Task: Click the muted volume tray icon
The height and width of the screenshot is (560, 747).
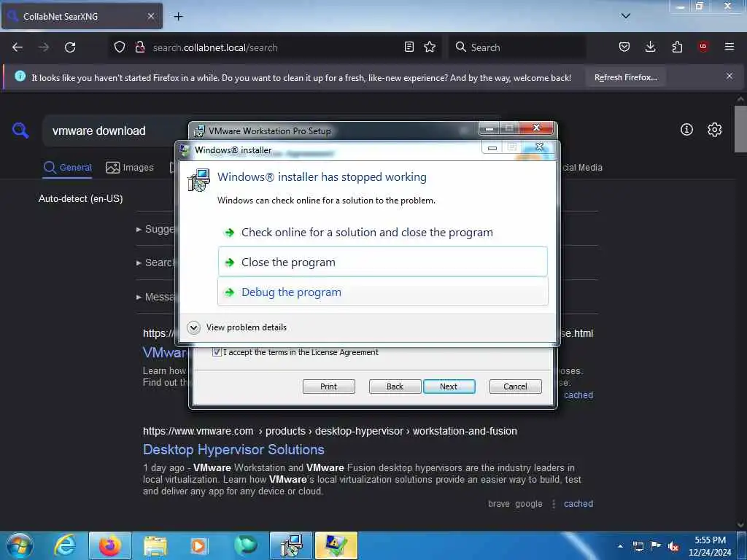Action: coord(673,546)
